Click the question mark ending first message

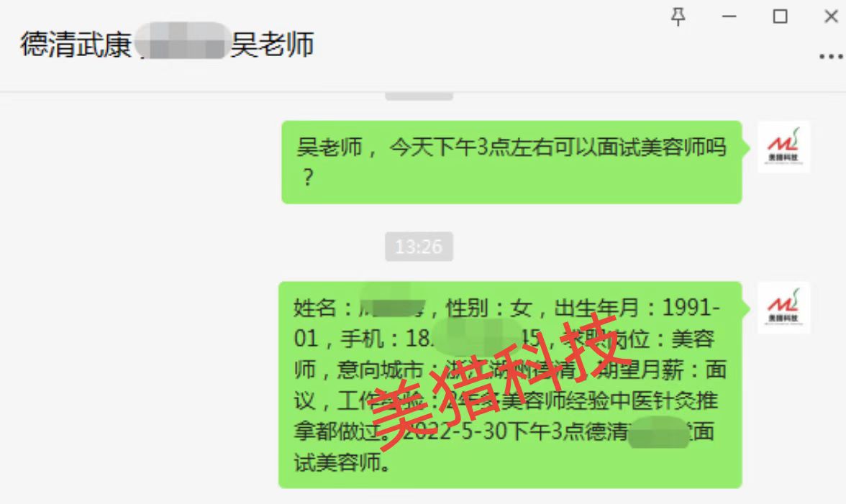click(308, 178)
